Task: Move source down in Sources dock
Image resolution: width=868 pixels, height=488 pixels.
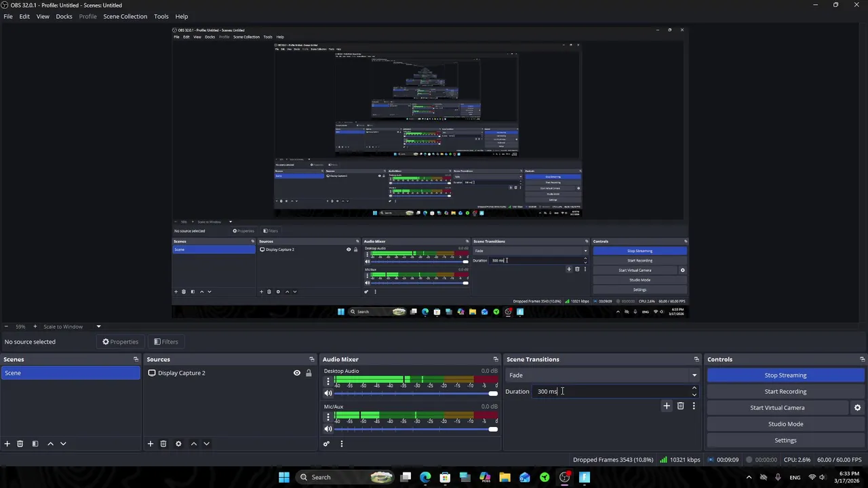Action: click(x=206, y=444)
